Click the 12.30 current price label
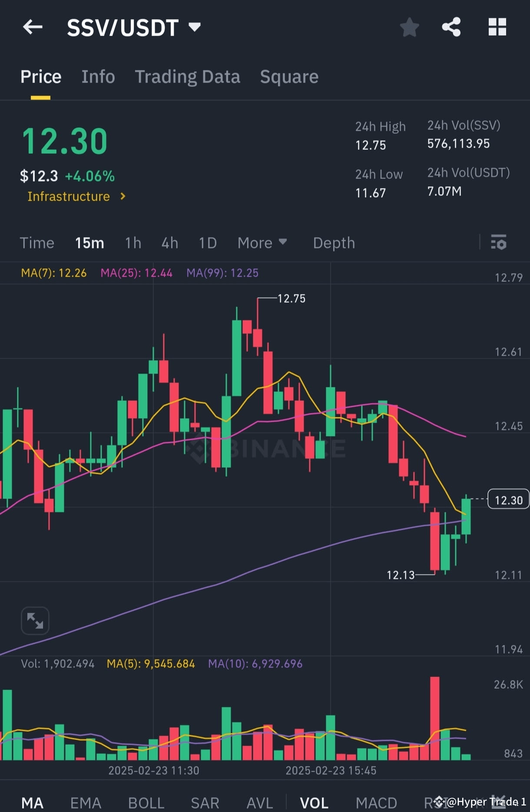 tap(507, 500)
